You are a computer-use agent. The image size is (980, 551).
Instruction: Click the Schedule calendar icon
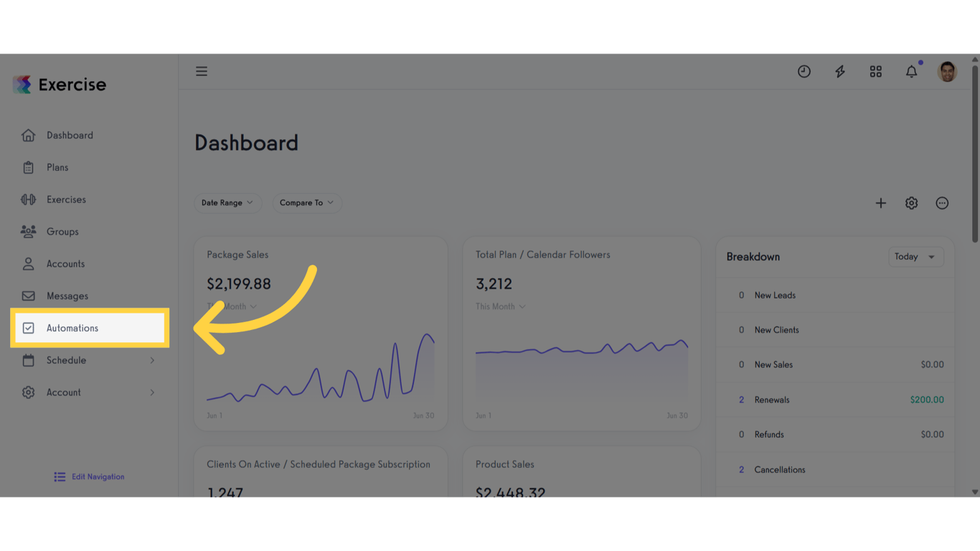[28, 360]
